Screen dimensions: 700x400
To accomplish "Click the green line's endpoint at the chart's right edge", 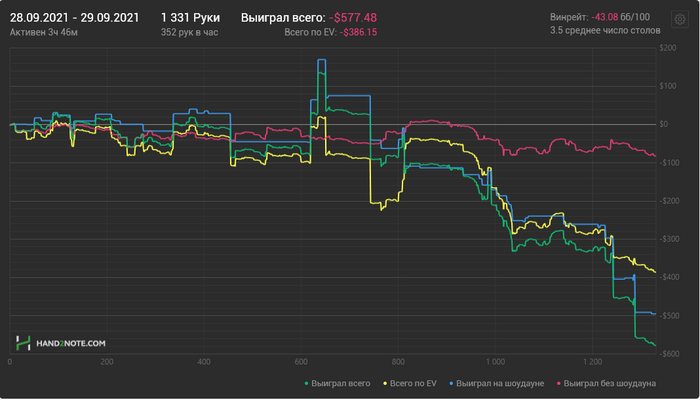I will [x=654, y=345].
